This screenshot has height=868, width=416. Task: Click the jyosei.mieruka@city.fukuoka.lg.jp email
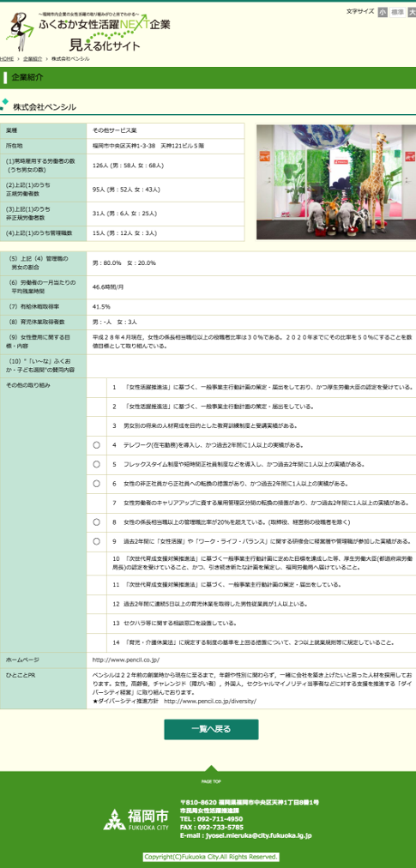[x=259, y=835]
